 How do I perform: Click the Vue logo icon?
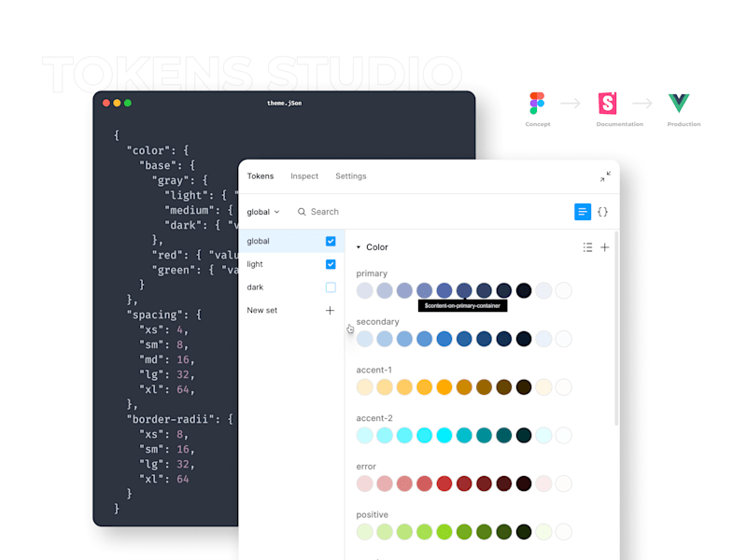click(x=679, y=103)
